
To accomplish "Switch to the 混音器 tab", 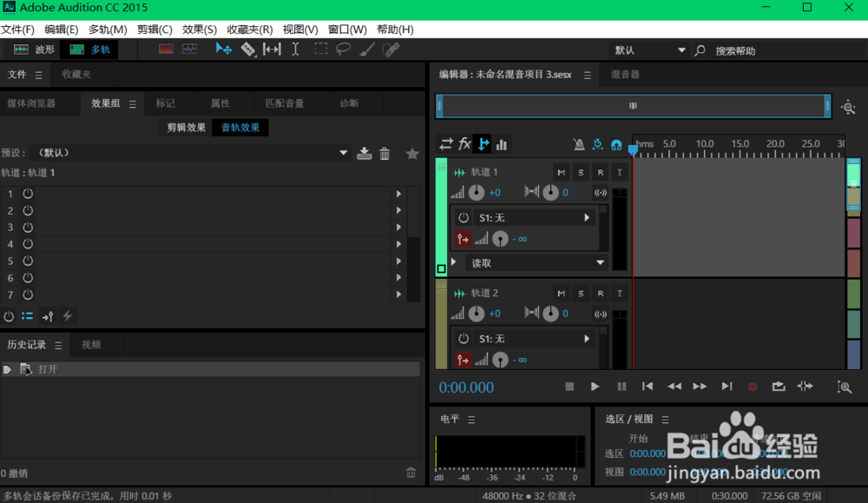I will tap(625, 74).
